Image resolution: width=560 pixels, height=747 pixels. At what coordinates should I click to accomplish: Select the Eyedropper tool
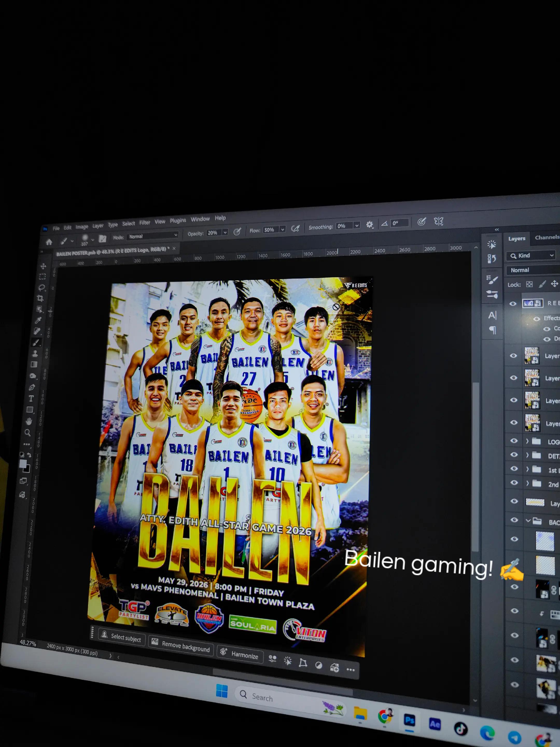pyautogui.click(x=38, y=320)
